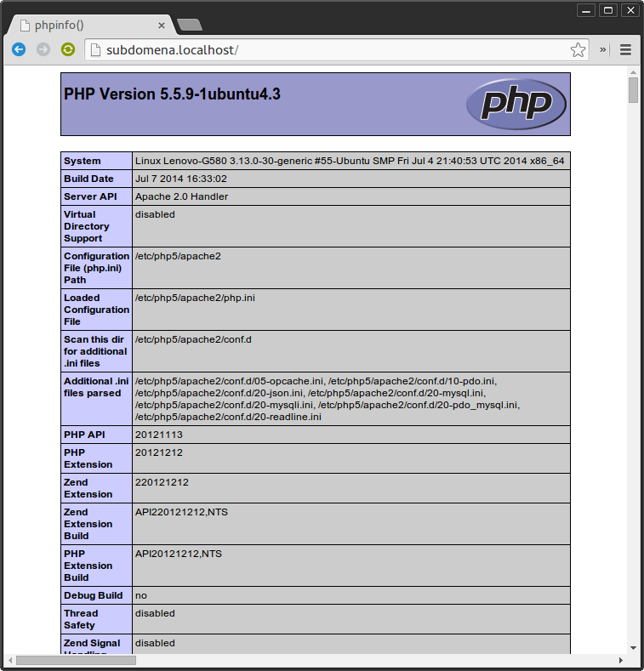Viewport: 644px width, 671px height.
Task: Click the 20121113 value
Action: 159,435
